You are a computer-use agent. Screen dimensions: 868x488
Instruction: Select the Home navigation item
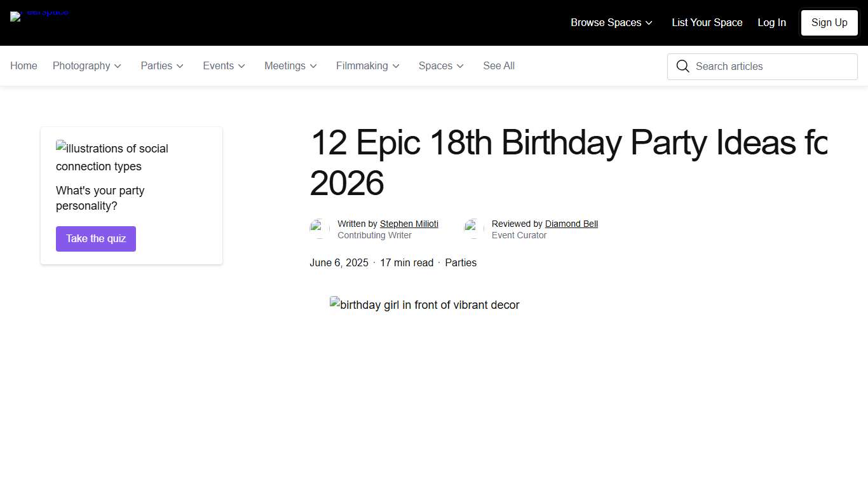[24, 65]
